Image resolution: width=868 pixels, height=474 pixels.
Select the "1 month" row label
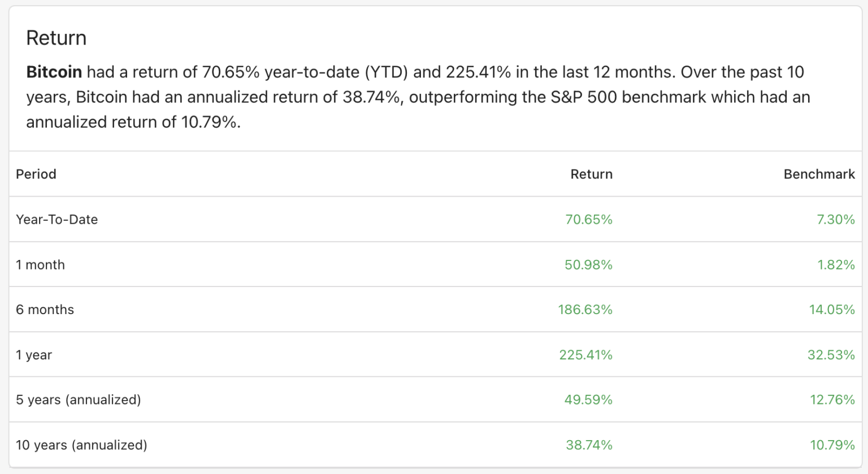point(40,265)
